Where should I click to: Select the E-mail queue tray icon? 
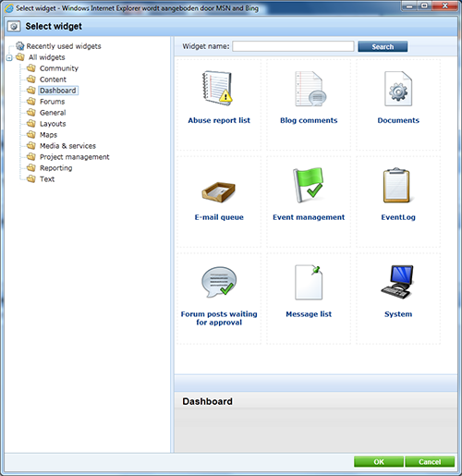tap(219, 192)
